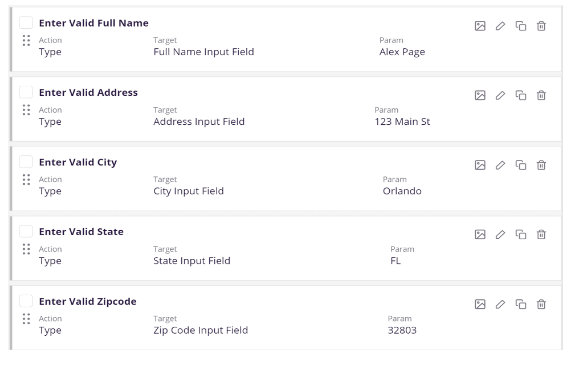Viewport: 586px width, 381px height.
Task: Delete the Enter Valid Address step
Action: (x=541, y=95)
